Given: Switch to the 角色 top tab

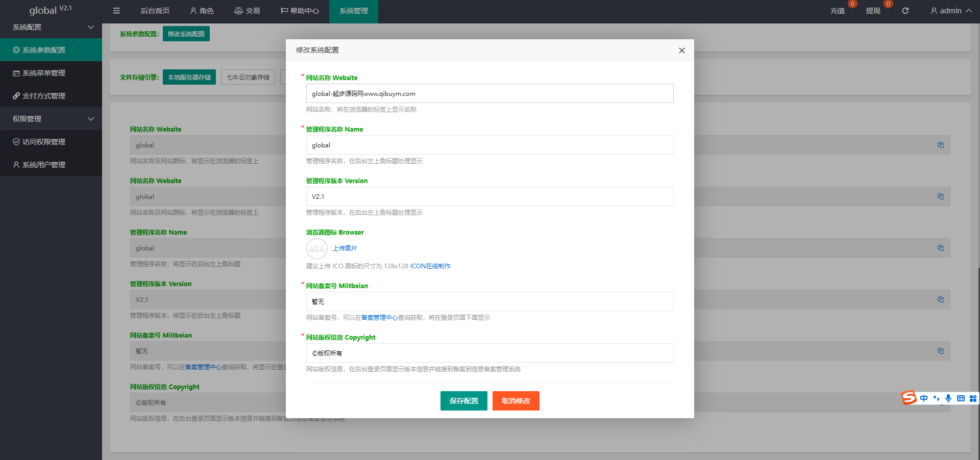Looking at the screenshot, I should pos(202,11).
